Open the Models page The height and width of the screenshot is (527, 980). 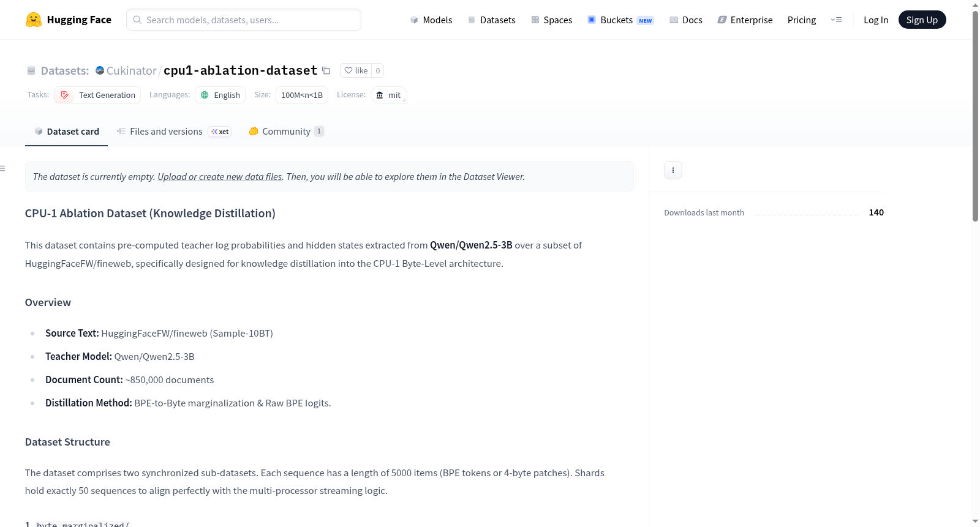[x=431, y=20]
